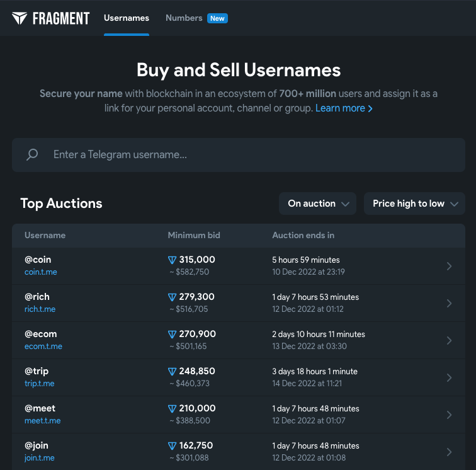Click the ~ $501,165 price estimate
This screenshot has height=470, width=476.
click(x=188, y=347)
